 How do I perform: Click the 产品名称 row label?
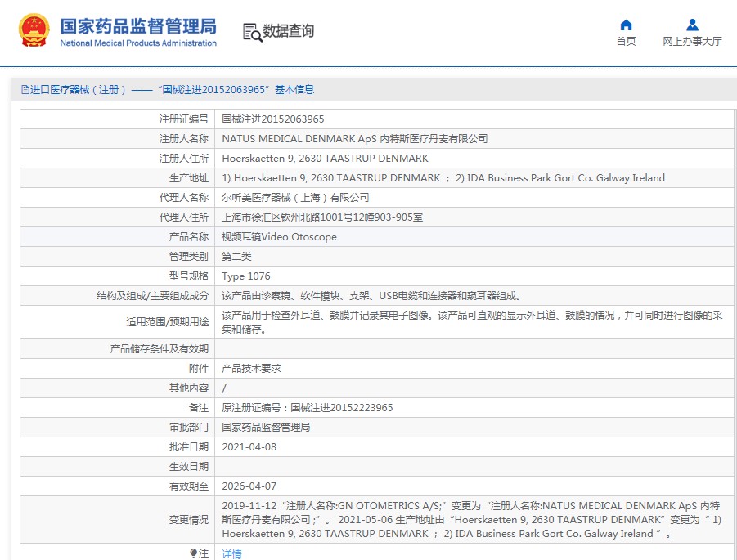(189, 237)
